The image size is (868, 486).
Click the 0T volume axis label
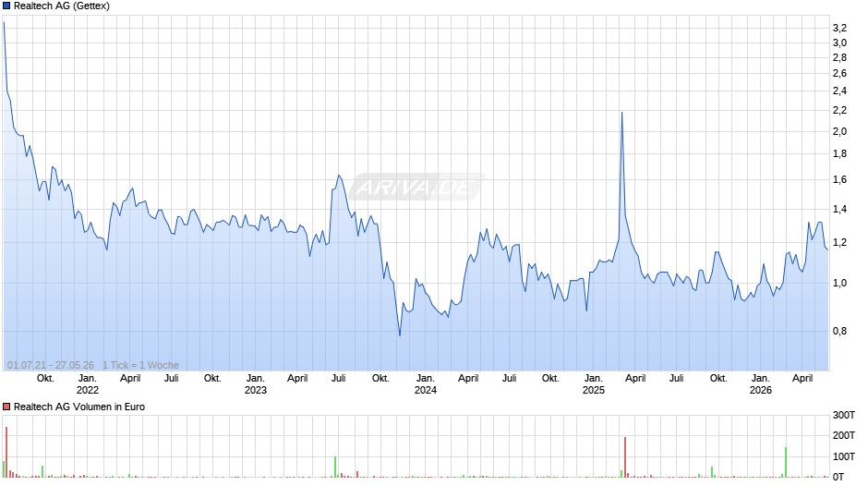click(838, 477)
